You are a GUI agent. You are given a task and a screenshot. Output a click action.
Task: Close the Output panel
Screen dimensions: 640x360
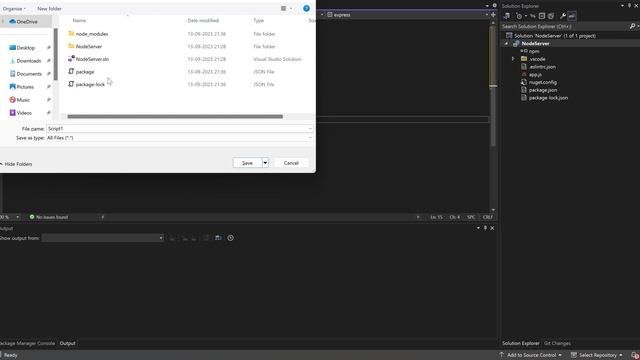pos(492,228)
